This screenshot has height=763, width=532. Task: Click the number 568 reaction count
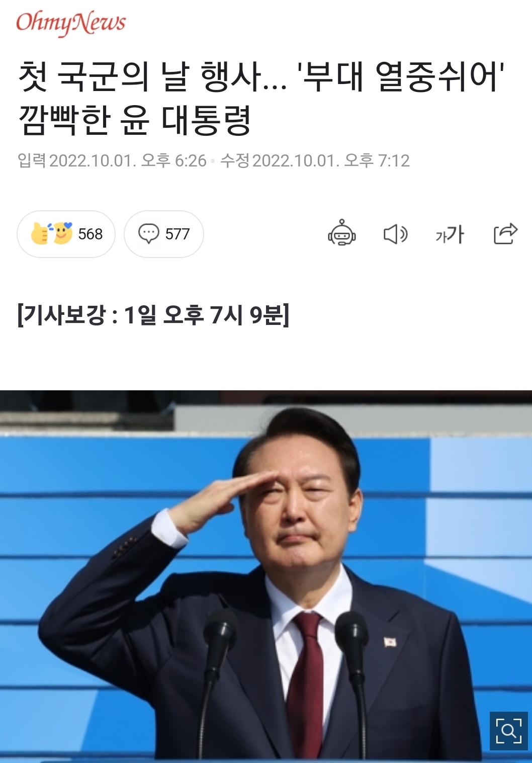(x=91, y=234)
